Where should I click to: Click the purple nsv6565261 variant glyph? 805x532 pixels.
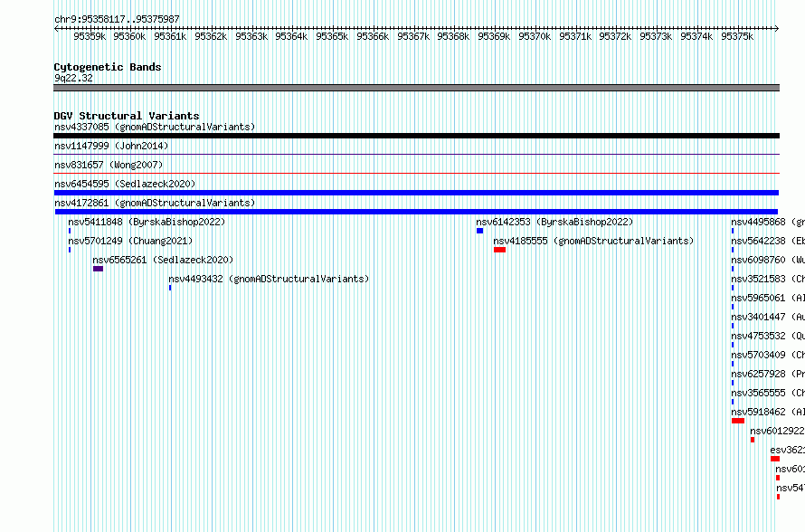click(x=98, y=269)
